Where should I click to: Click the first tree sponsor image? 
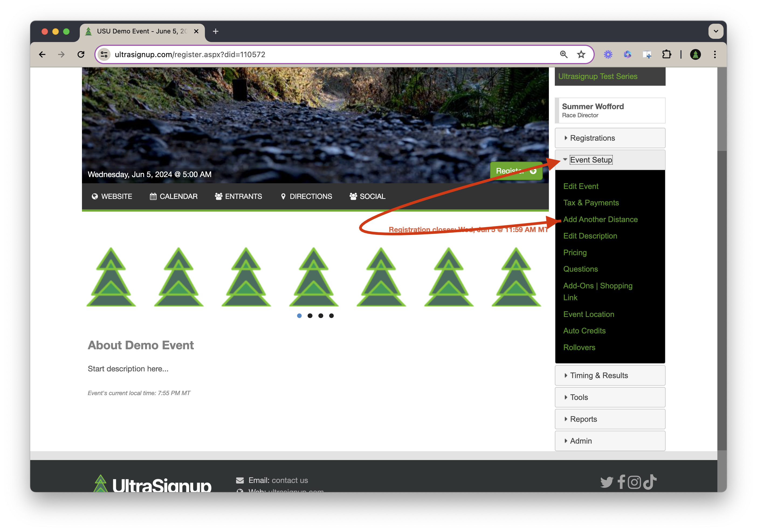point(111,277)
